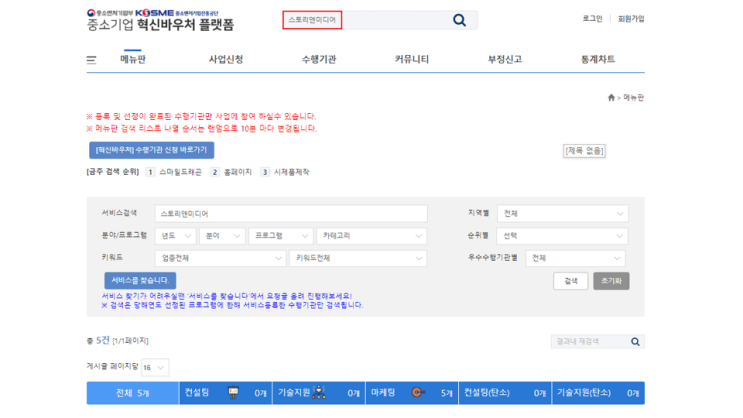Click the 검색 button
This screenshot has height=418, width=743.
pyautogui.click(x=571, y=281)
